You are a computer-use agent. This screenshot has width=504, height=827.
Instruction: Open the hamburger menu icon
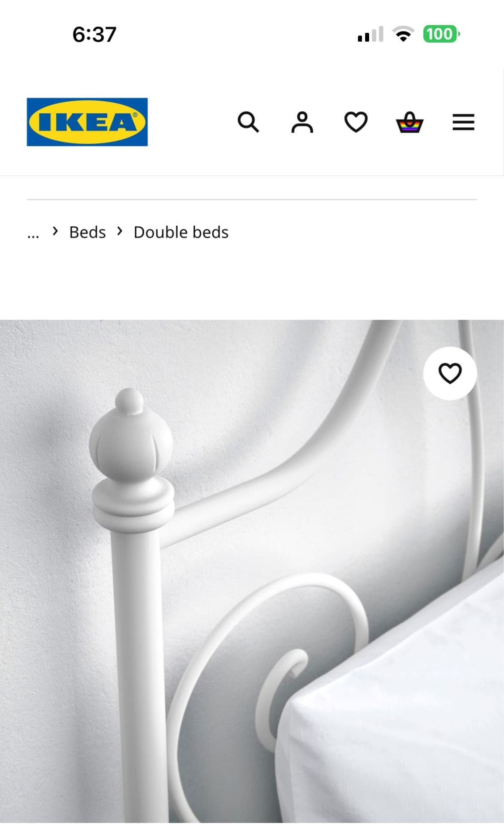463,122
